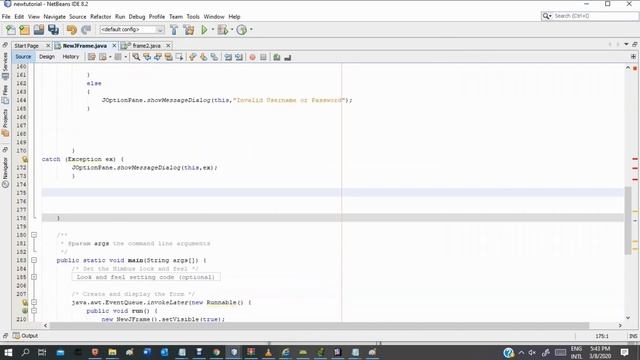Screen dimensions: 640x360
Task: Collapse the run method fold at line 209
Action: [x=34, y=311]
